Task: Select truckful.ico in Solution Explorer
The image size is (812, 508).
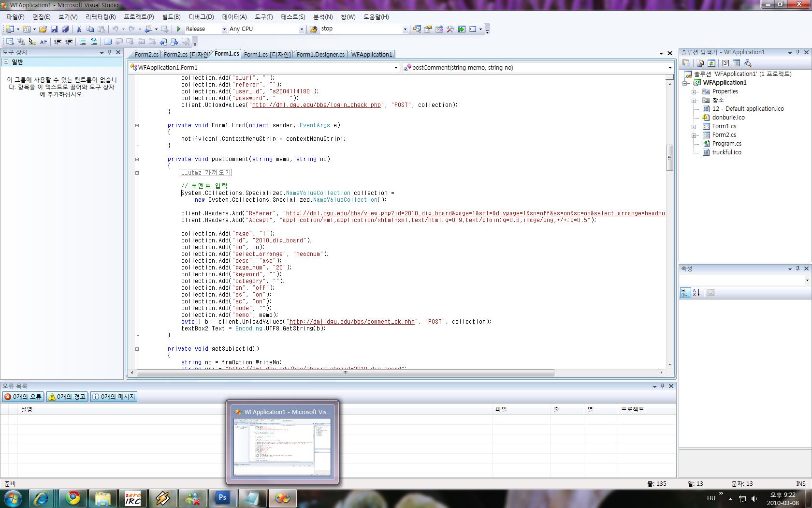Action: (726, 152)
